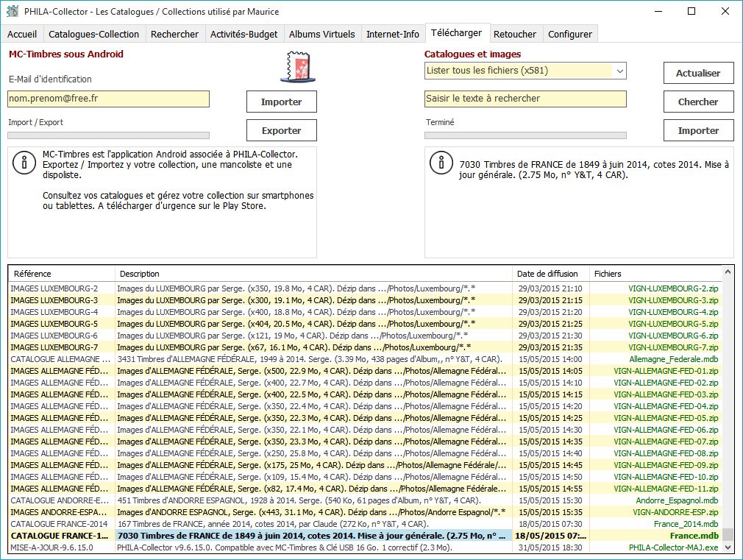Open the Albums Virtuels tab
The width and height of the screenshot is (743, 560).
pyautogui.click(x=321, y=34)
